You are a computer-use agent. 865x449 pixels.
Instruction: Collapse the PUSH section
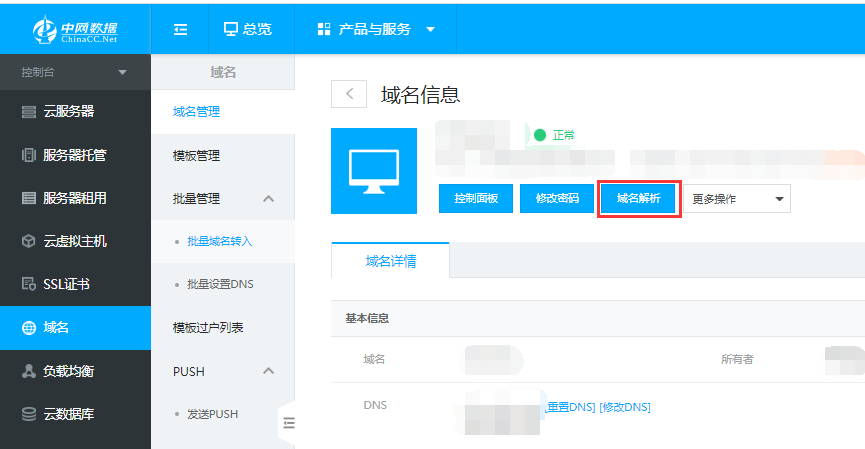[268, 371]
